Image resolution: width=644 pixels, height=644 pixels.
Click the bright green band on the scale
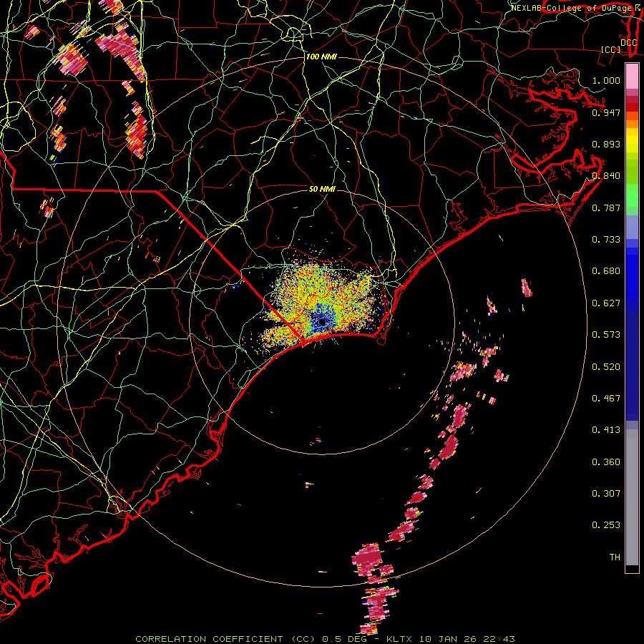[632, 195]
